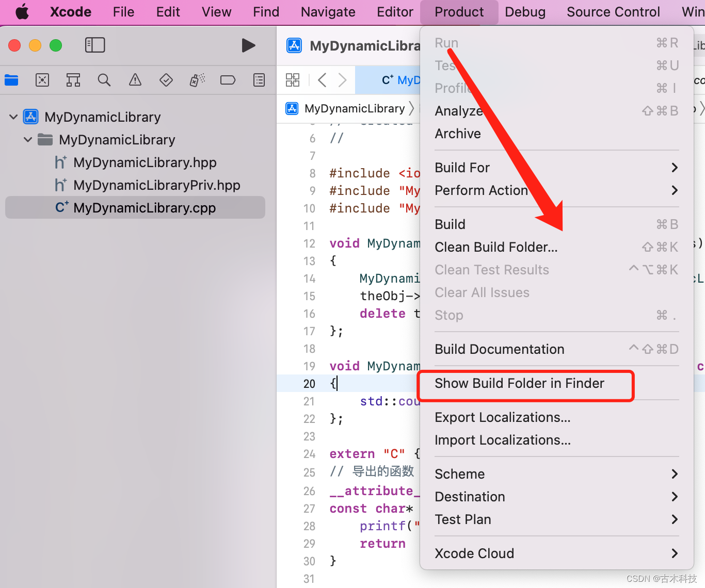The height and width of the screenshot is (588, 705).
Task: Go back with the left chevron
Action: [x=323, y=80]
